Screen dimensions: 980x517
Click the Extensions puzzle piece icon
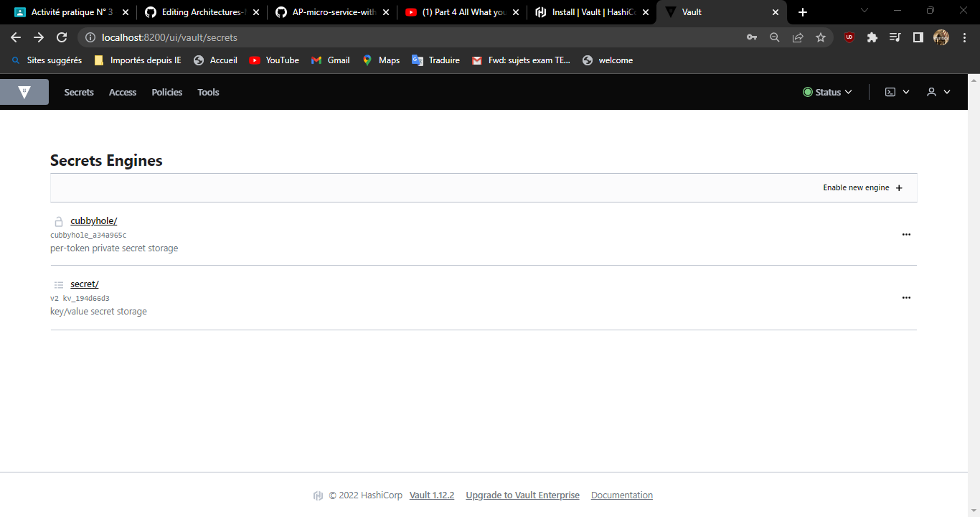pos(872,37)
